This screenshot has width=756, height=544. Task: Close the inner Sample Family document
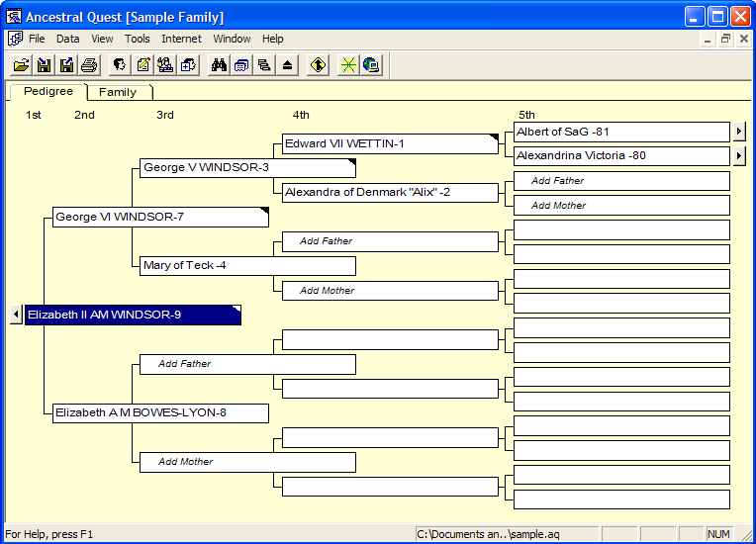tap(744, 39)
